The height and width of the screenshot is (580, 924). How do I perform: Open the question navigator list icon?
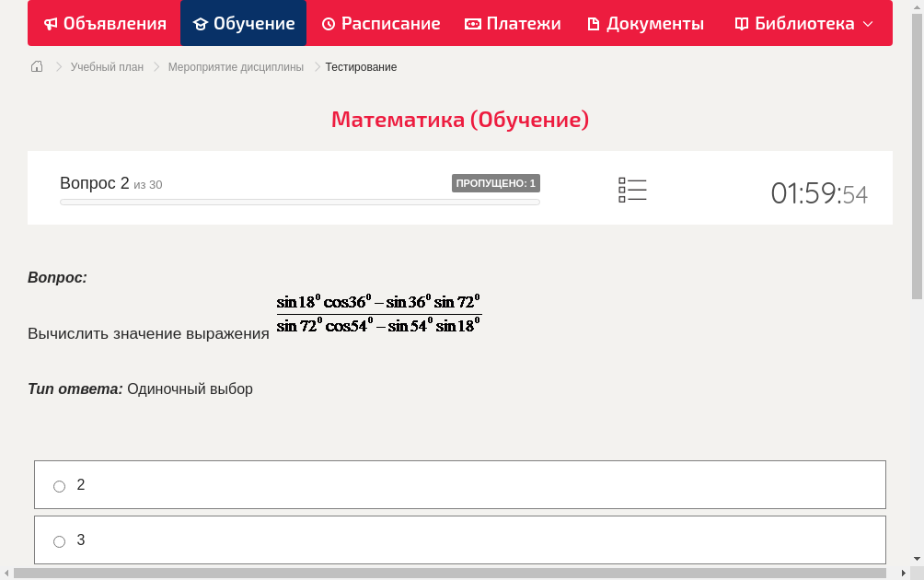click(632, 189)
